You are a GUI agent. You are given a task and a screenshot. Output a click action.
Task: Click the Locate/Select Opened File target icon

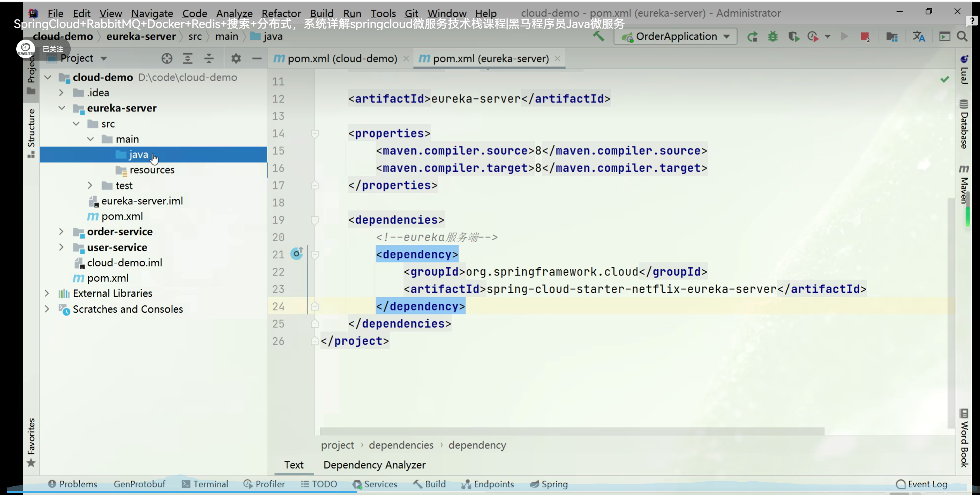(x=167, y=59)
